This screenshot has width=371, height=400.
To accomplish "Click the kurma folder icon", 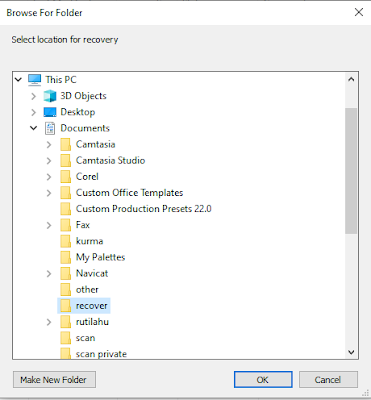I will 66,241.
